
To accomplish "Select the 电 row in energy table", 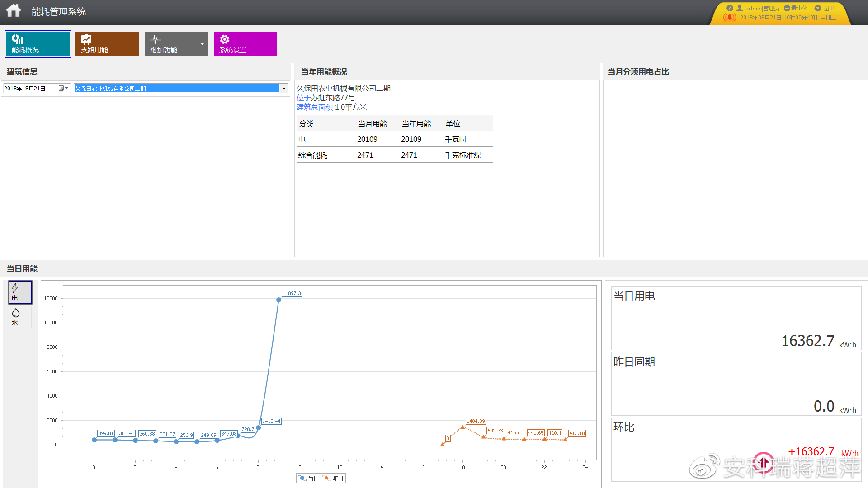I will click(x=395, y=139).
